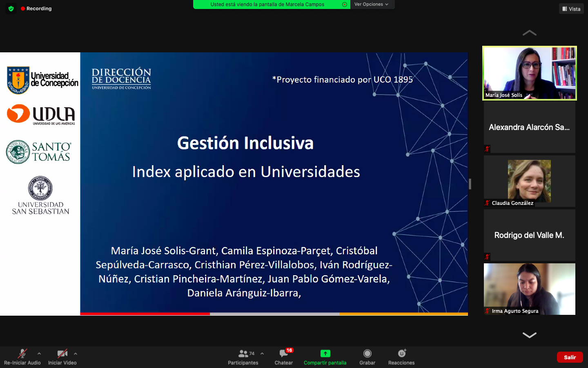588x368 pixels.
Task: Click muted mic icon on Alexandra Alarcón tile
Action: pyautogui.click(x=487, y=149)
